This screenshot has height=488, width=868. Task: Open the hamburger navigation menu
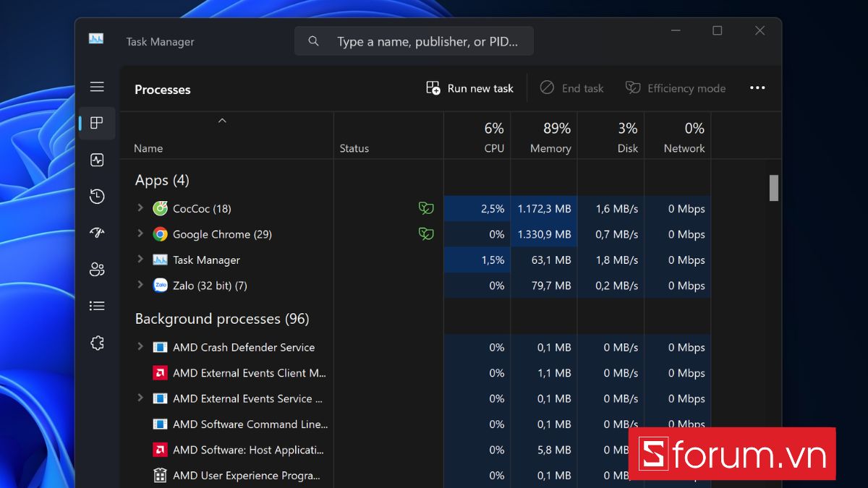point(97,87)
